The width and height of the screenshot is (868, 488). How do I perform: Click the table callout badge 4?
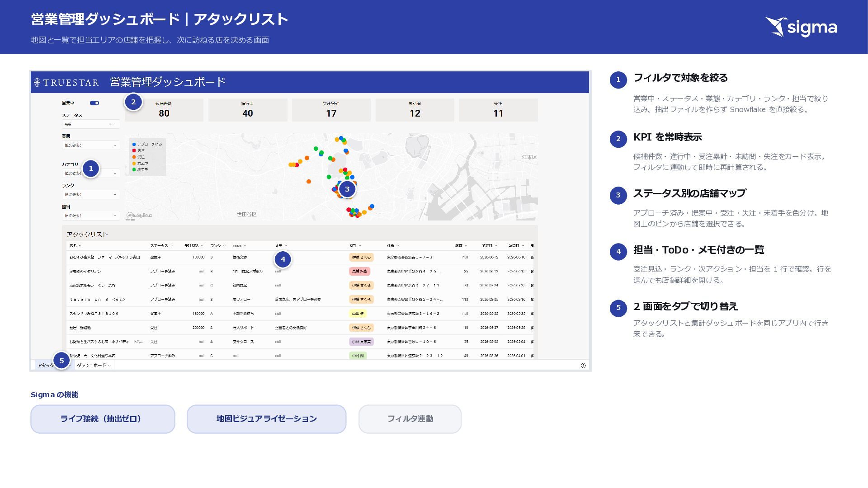(x=283, y=259)
